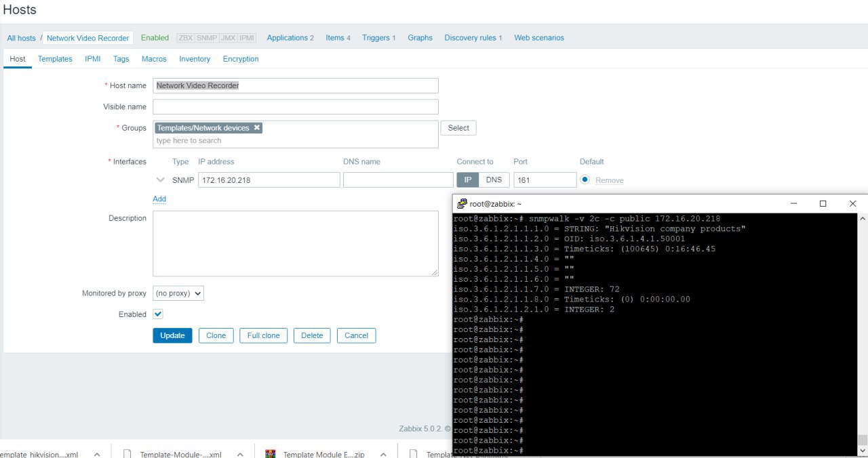Switch to the IPMI tab
Screen dimensions: 868x458
coord(93,59)
